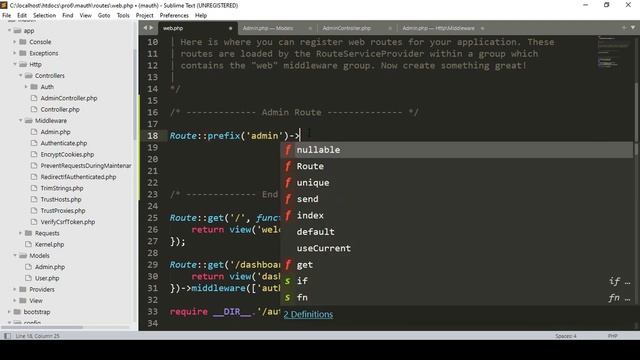Expand the bootstrap folder
The image size is (640, 360).
coord(9,311)
